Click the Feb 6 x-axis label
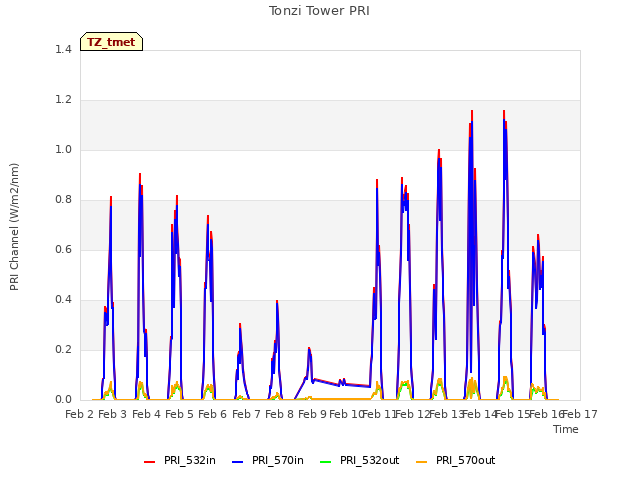This screenshot has width=640, height=480. click(212, 414)
